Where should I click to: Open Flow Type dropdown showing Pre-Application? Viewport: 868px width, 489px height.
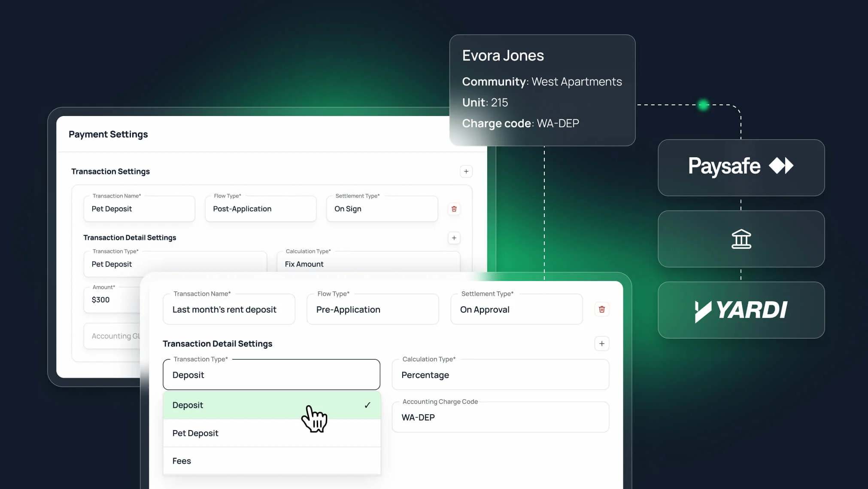(x=373, y=309)
